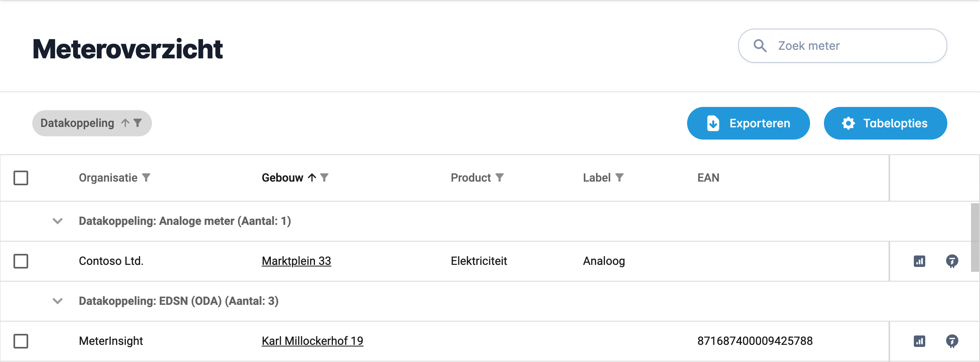Collapse the EDSN (ODA) group
The image size is (980, 362).
[58, 301]
